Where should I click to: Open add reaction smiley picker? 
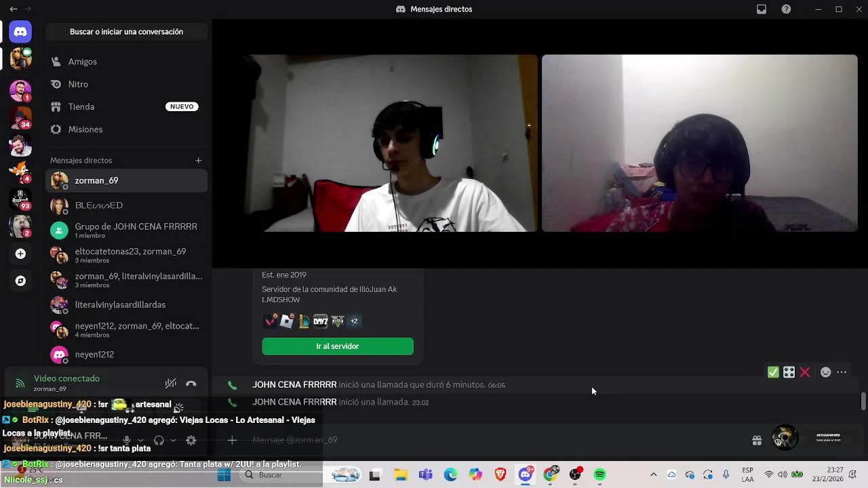coord(825,372)
